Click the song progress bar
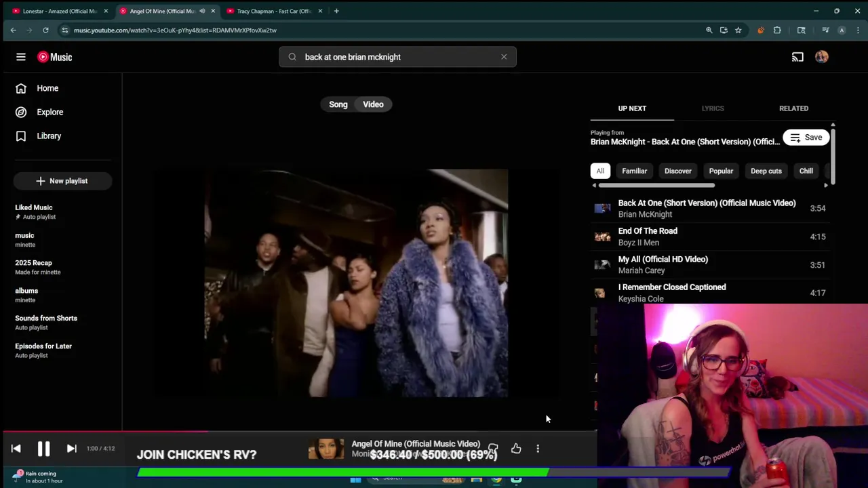Screen dimensions: 868x488 click(298, 431)
